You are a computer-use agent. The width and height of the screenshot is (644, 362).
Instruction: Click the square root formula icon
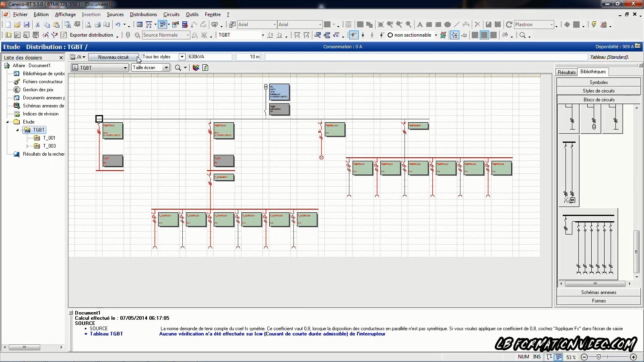click(x=336, y=35)
